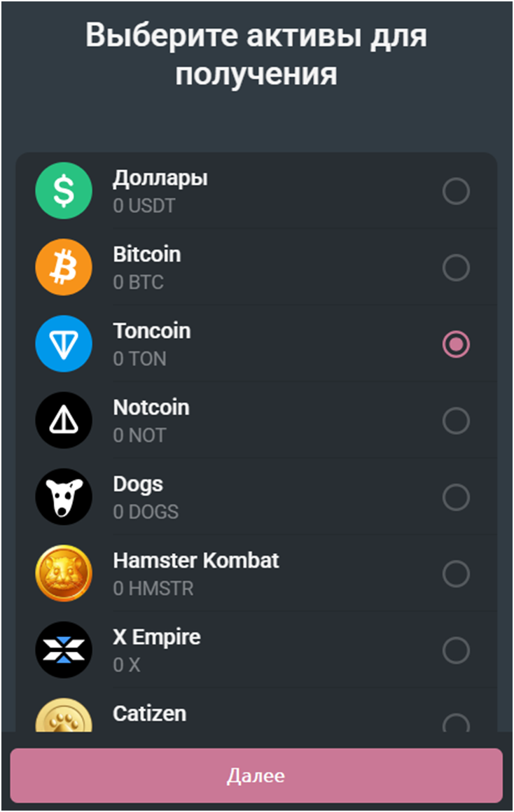Enable the Hamster Kombat radio button
The height and width of the screenshot is (812, 514).
[456, 573]
